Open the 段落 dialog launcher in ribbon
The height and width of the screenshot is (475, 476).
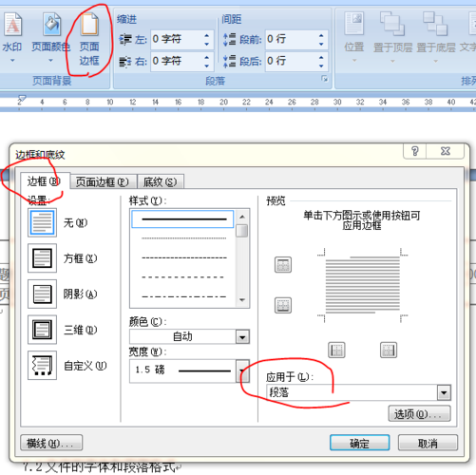tap(325, 79)
